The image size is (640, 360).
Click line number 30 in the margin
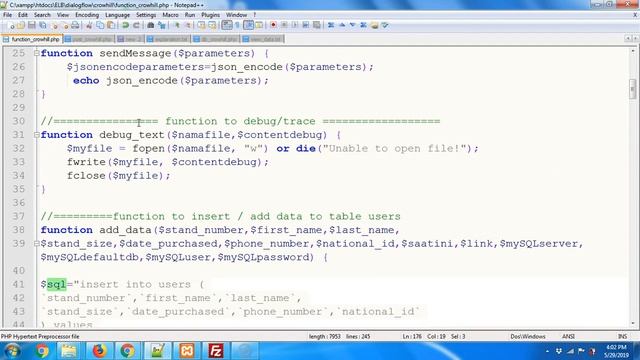click(19, 121)
